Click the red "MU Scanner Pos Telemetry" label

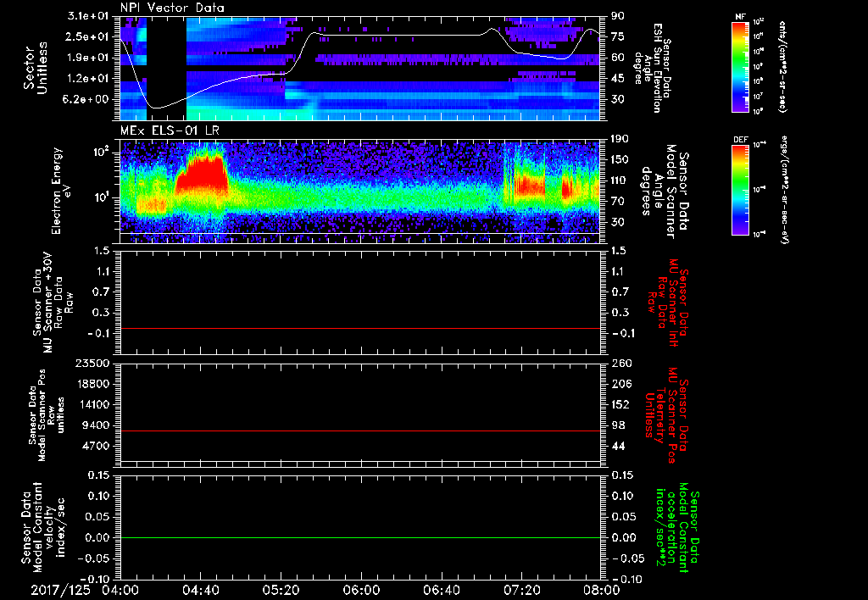(667, 415)
